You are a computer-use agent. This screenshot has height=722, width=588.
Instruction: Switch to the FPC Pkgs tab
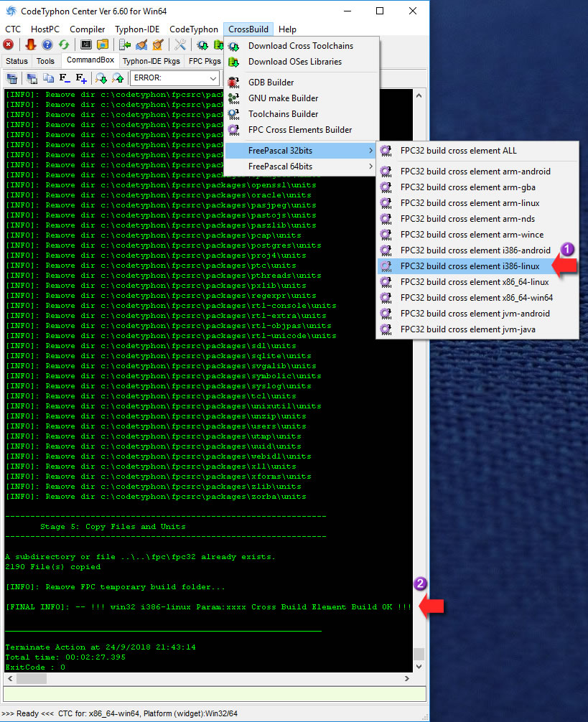205,61
